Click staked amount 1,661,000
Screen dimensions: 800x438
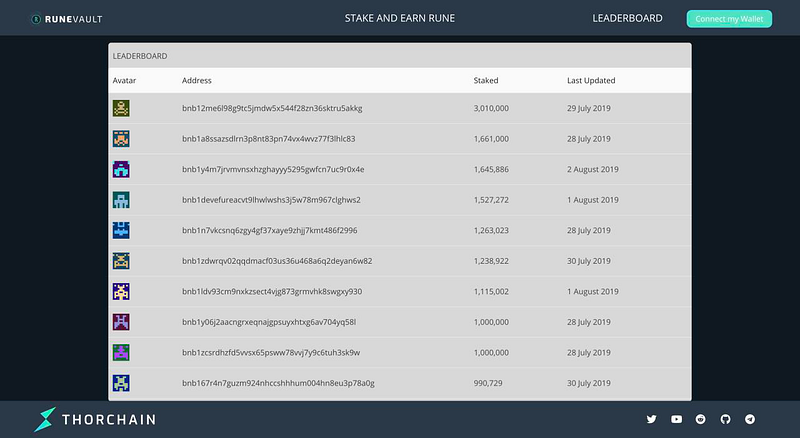(x=491, y=139)
